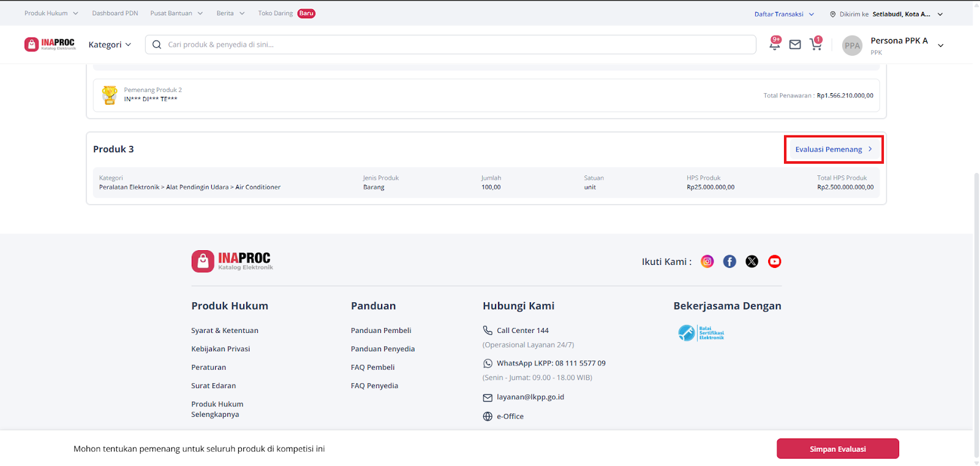Open the notifications bell icon

tap(775, 44)
